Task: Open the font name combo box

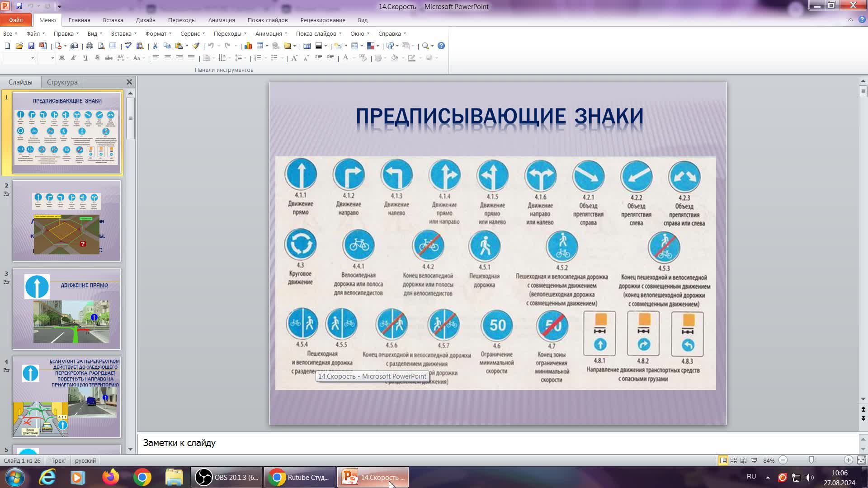Action: point(19,58)
